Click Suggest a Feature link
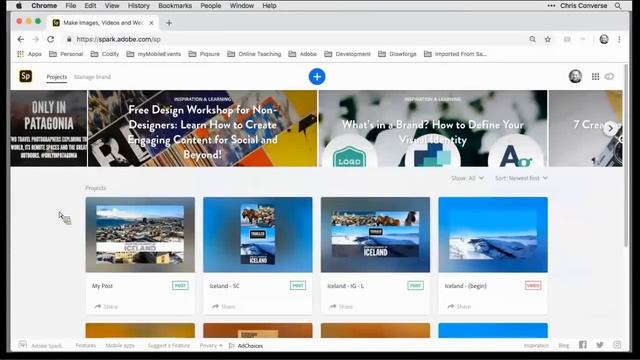This screenshot has width=640, height=360. (x=169, y=346)
